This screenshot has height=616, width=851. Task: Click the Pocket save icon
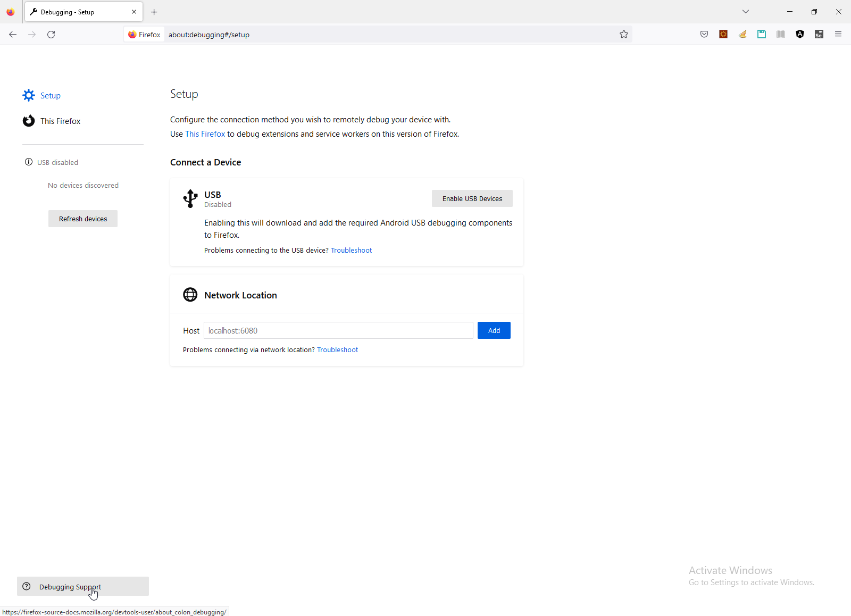point(704,35)
